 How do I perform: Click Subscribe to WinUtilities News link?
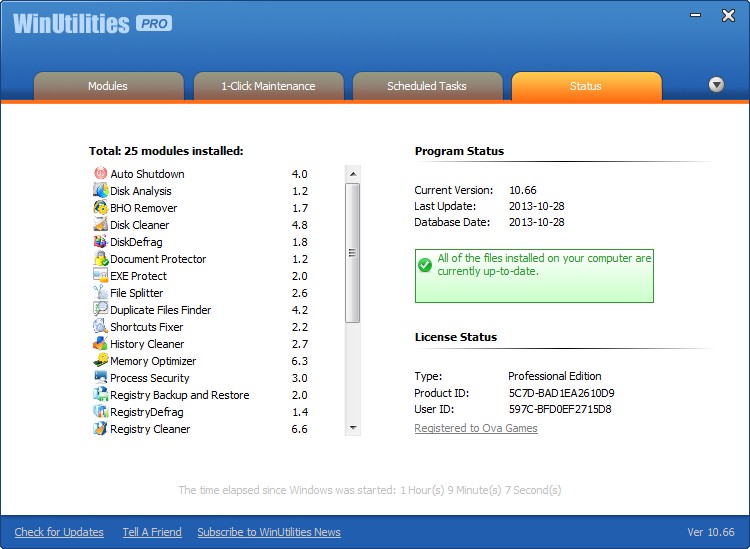pyautogui.click(x=269, y=532)
